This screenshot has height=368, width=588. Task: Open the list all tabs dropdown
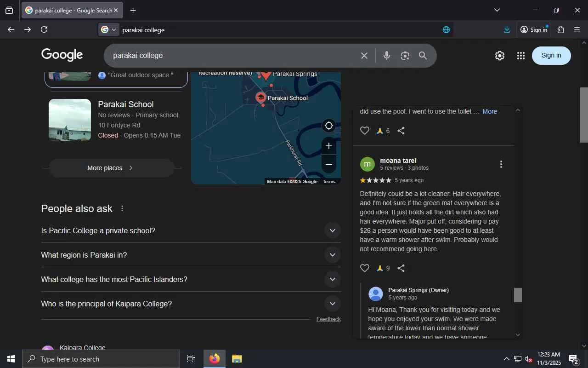click(497, 10)
